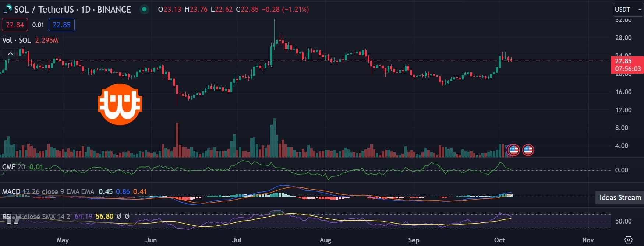Click the RSI average value "56.80"

(105, 217)
